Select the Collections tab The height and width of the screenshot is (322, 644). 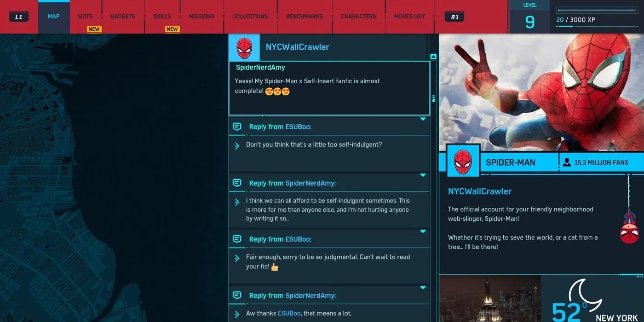click(250, 17)
